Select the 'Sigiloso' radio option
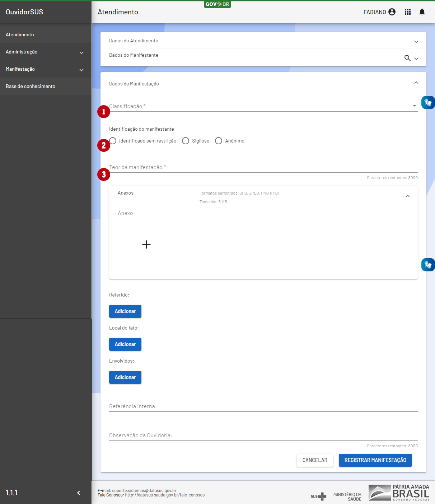The height and width of the screenshot is (504, 435). click(186, 141)
